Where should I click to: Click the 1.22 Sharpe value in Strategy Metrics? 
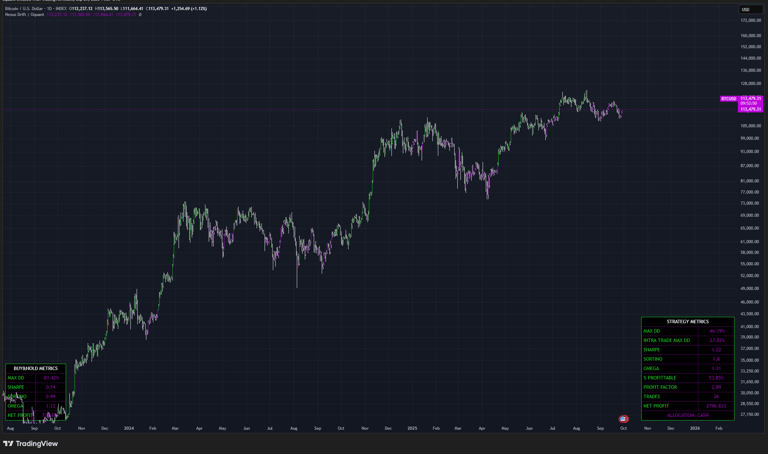click(x=716, y=350)
